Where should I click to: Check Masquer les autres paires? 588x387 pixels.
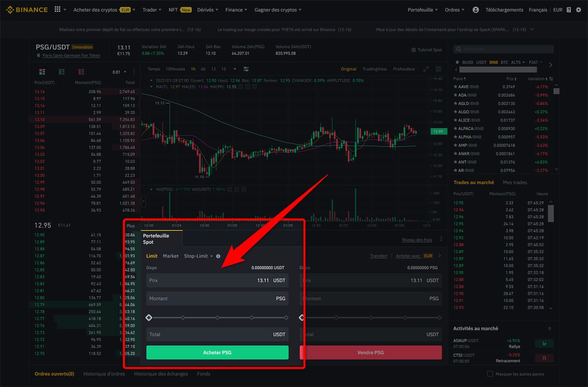pyautogui.click(x=490, y=374)
